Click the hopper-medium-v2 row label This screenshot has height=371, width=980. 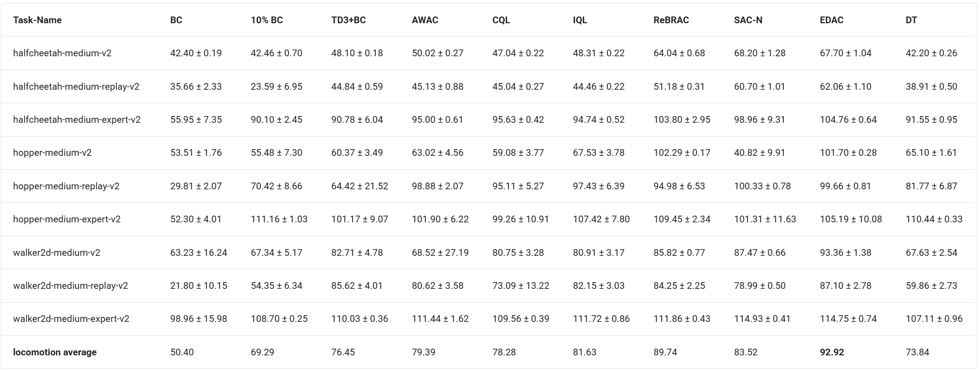(52, 153)
